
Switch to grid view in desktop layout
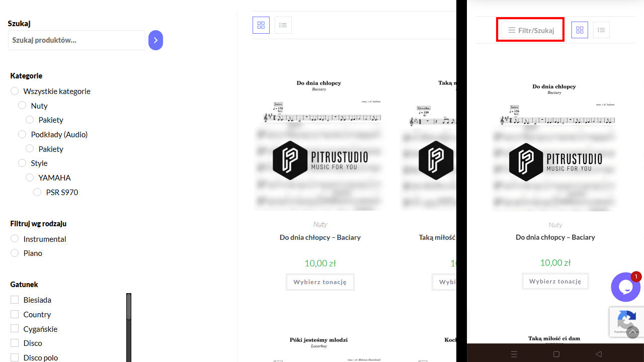click(x=261, y=25)
